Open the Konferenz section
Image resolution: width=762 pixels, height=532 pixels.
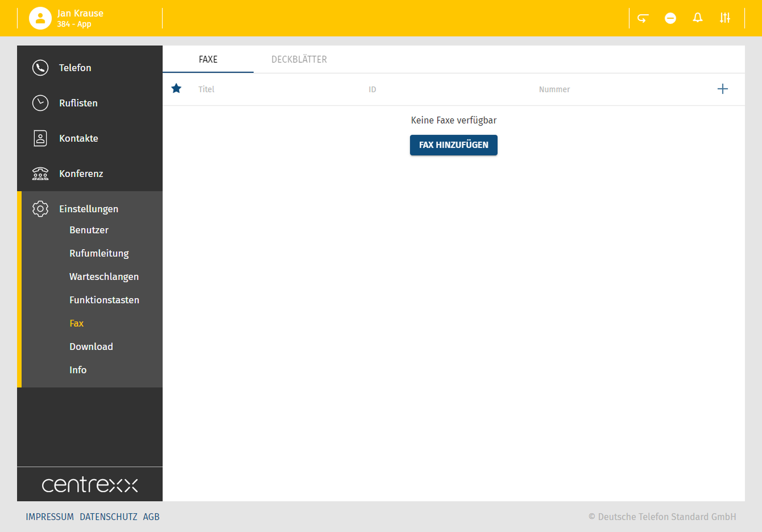[81, 174]
